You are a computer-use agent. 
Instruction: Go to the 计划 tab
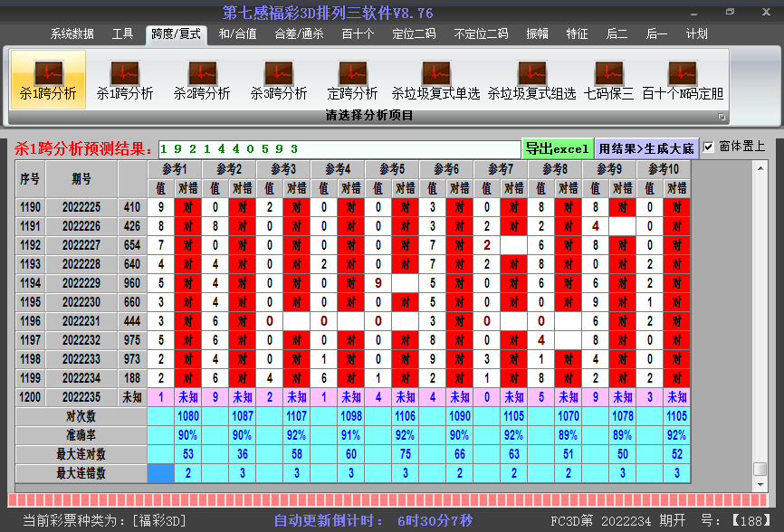[696, 34]
